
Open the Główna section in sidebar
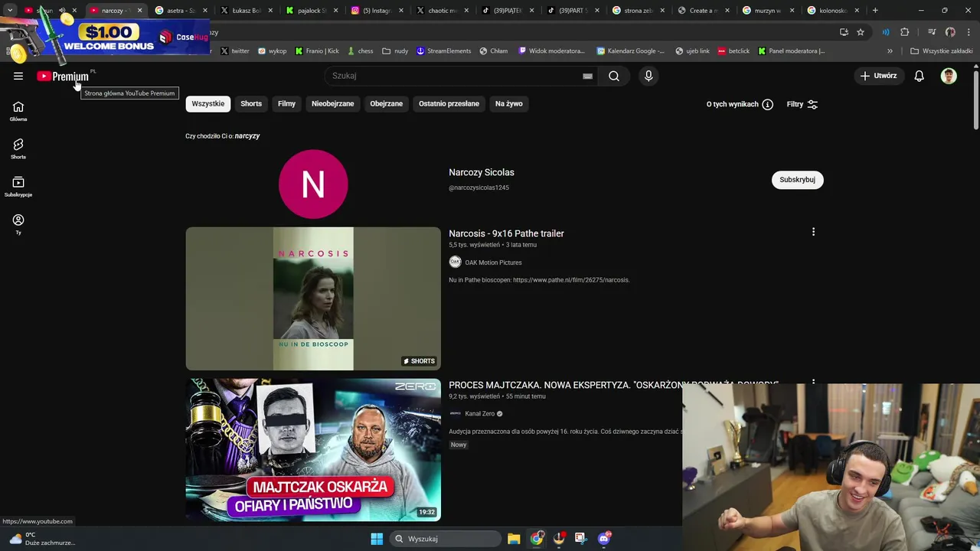[x=18, y=112]
